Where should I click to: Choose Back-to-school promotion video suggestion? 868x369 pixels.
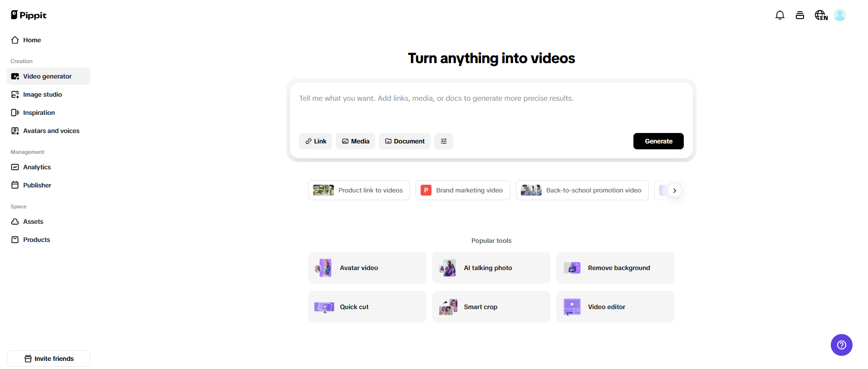click(x=582, y=190)
